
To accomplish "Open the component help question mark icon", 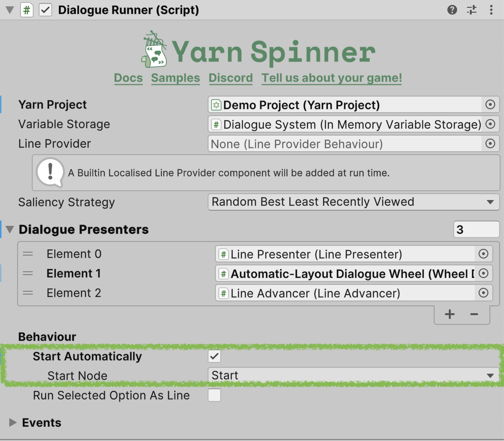I will click(x=452, y=10).
